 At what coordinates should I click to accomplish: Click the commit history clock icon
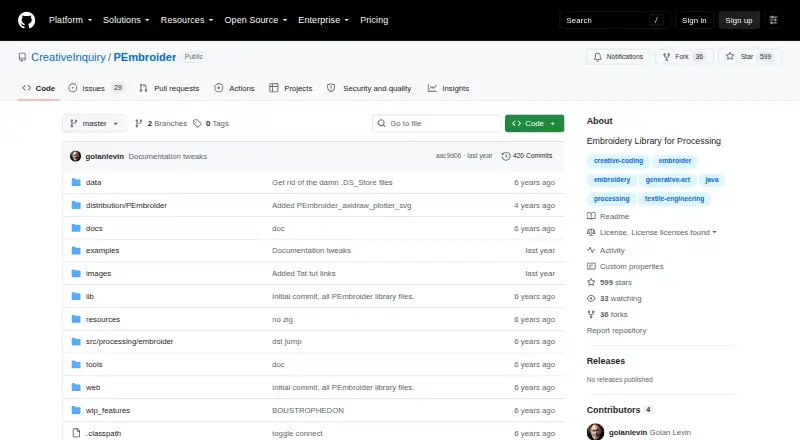click(506, 156)
